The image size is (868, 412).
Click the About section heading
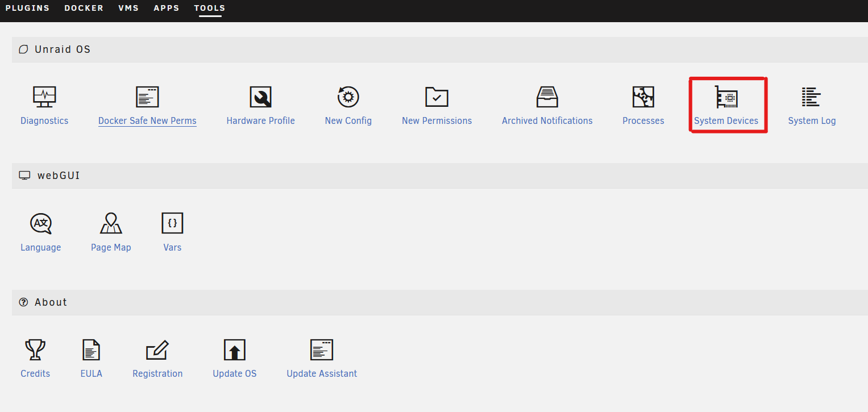click(x=51, y=302)
